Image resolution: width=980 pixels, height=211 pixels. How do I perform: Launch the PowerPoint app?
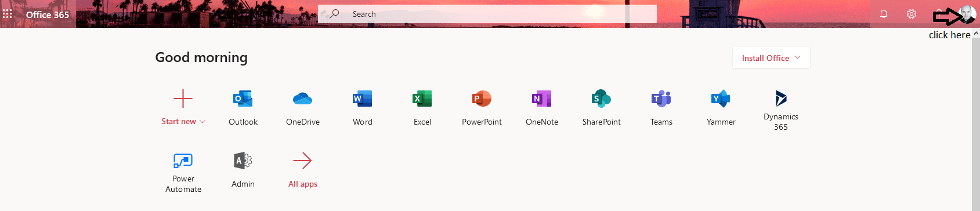(482, 108)
